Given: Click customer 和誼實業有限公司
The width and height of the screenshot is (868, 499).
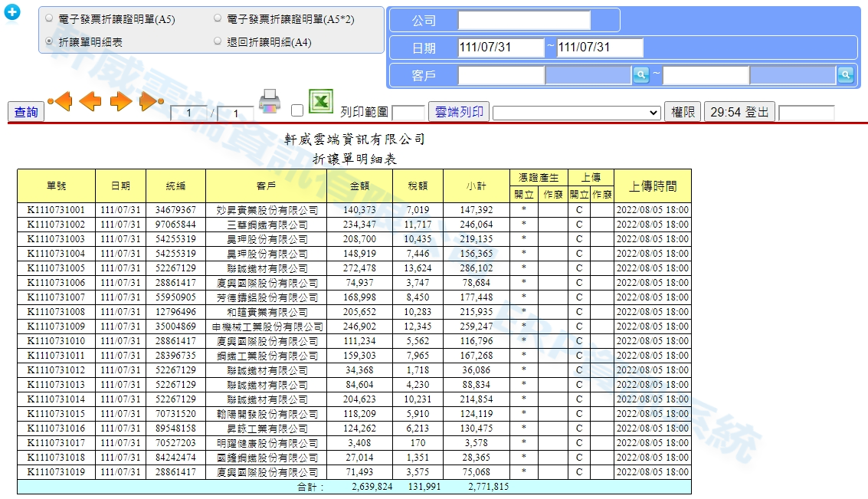Looking at the screenshot, I should click(x=267, y=313).
